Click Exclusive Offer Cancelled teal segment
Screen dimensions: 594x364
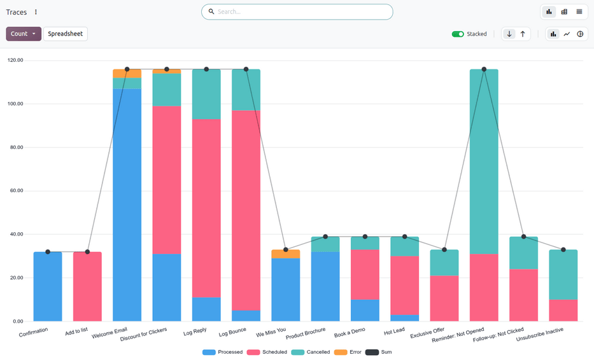(444, 262)
